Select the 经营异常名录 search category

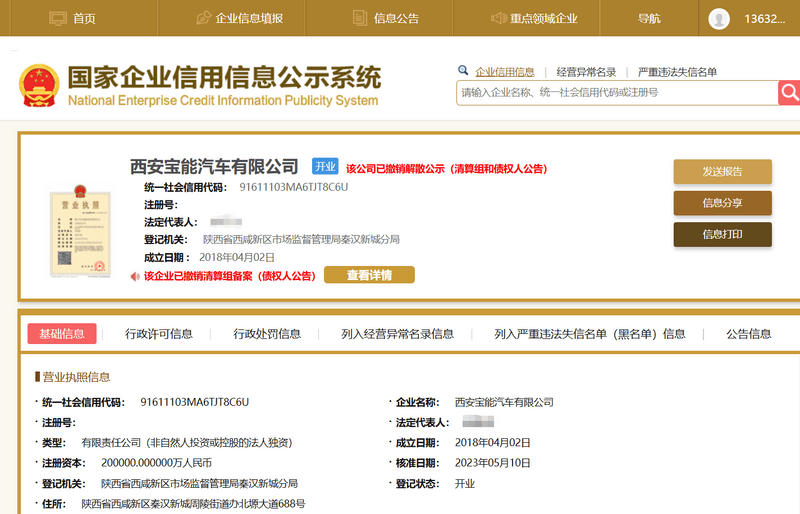tap(586, 72)
